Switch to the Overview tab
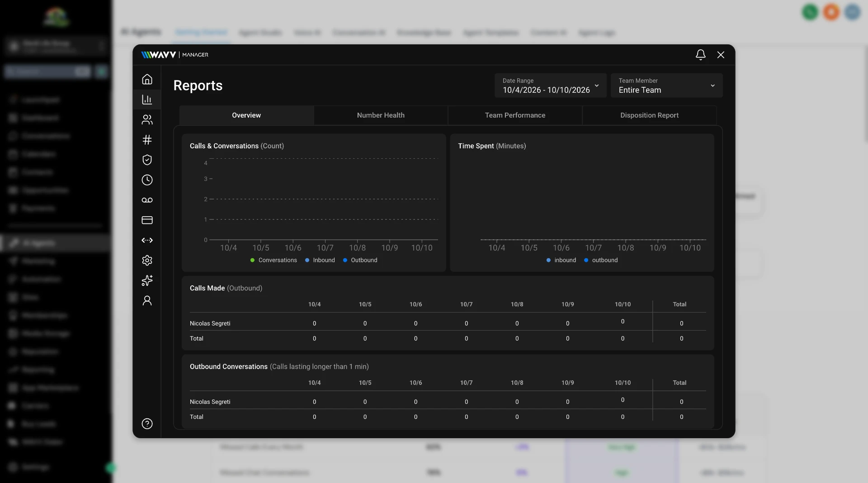 click(x=246, y=115)
